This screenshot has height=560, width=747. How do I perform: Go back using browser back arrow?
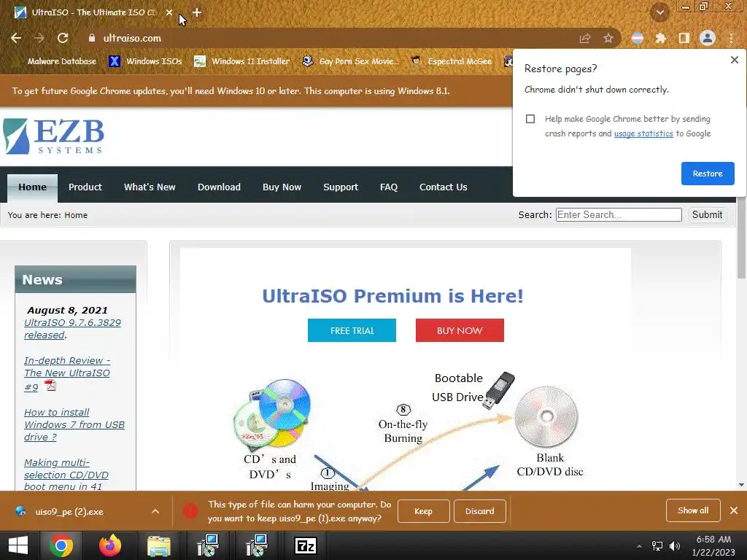pos(16,38)
